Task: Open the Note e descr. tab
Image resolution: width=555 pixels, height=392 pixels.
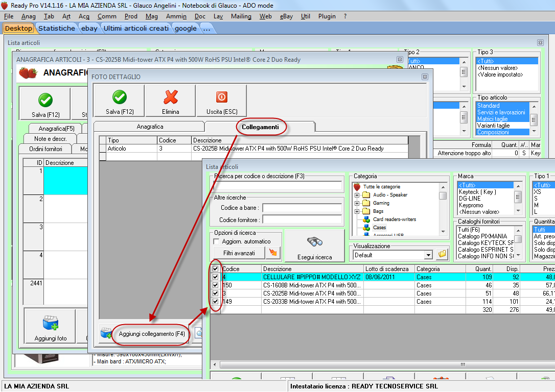Action: 50,138
